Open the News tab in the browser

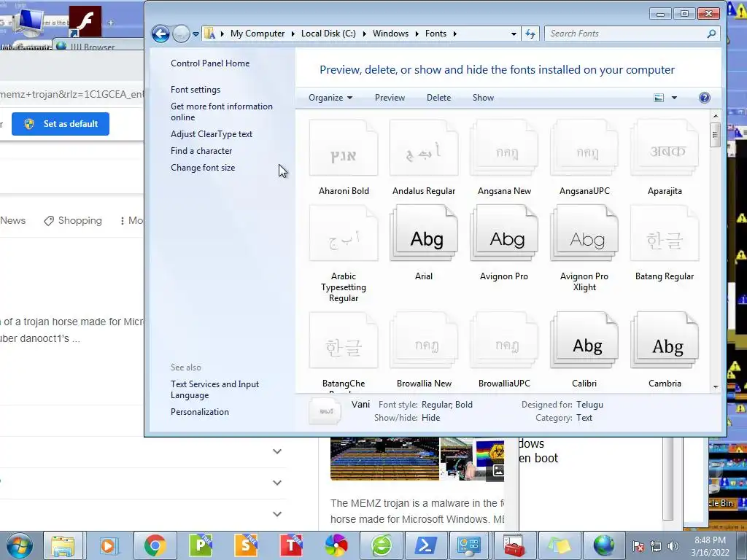(13, 220)
